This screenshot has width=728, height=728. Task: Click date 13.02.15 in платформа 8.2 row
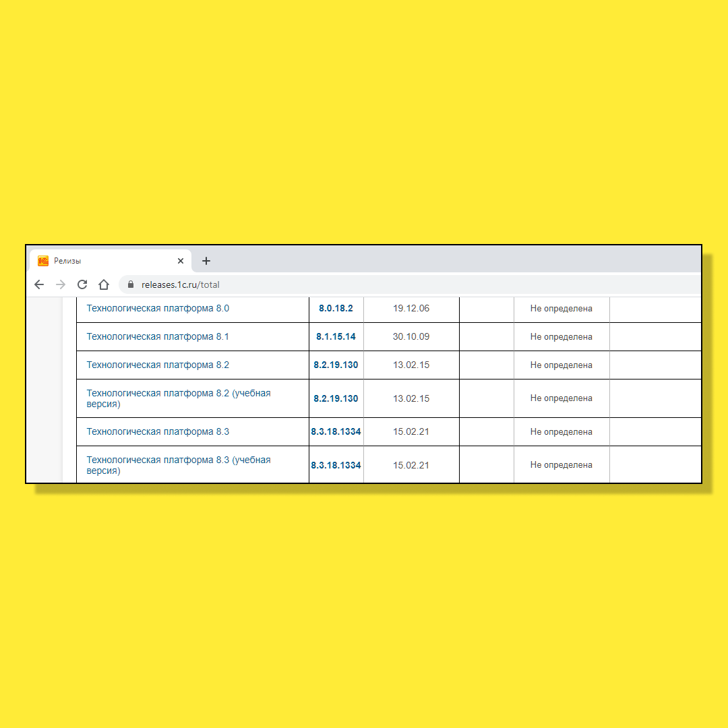(x=411, y=365)
